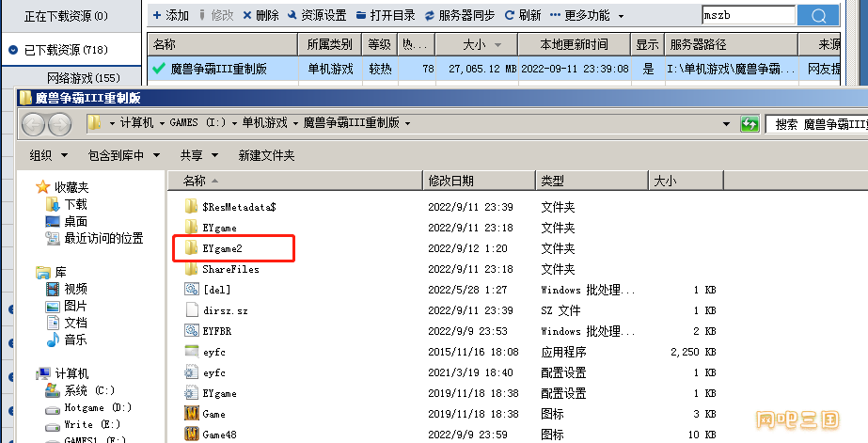Click the green address bar refresh icon
This screenshot has width=868, height=443.
[x=749, y=124]
